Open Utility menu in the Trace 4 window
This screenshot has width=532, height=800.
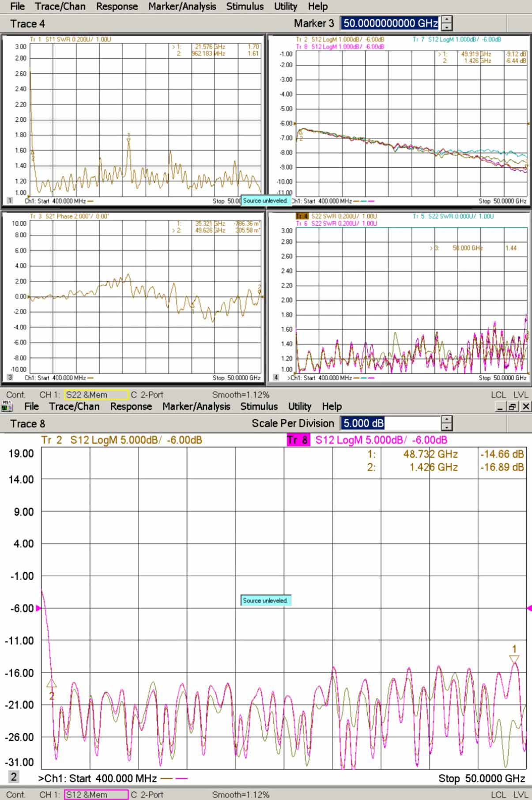click(286, 7)
